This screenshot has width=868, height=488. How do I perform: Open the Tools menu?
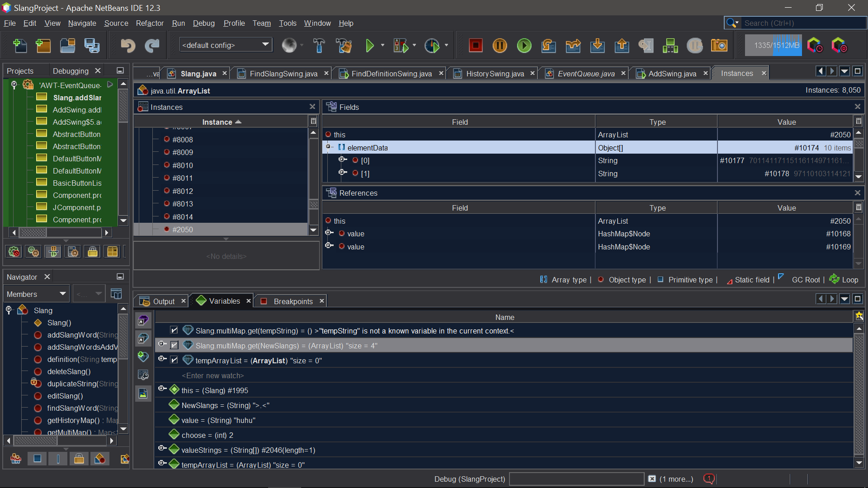coord(288,23)
